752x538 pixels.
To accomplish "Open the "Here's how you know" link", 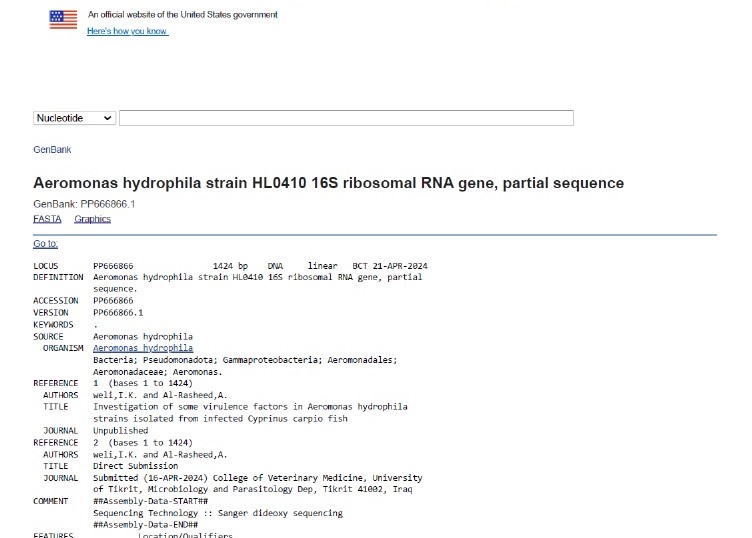I will pyautogui.click(x=127, y=31).
